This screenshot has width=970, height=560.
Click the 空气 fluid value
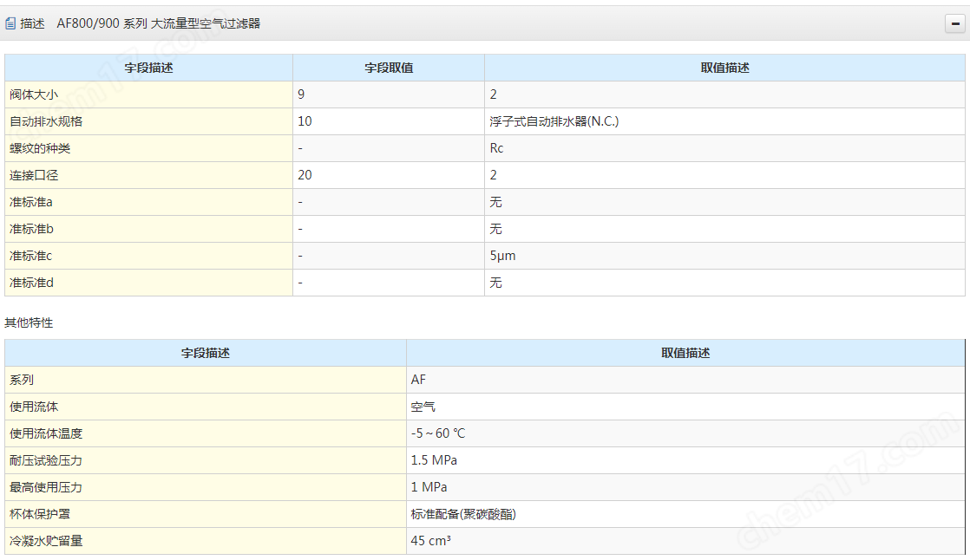coord(423,407)
